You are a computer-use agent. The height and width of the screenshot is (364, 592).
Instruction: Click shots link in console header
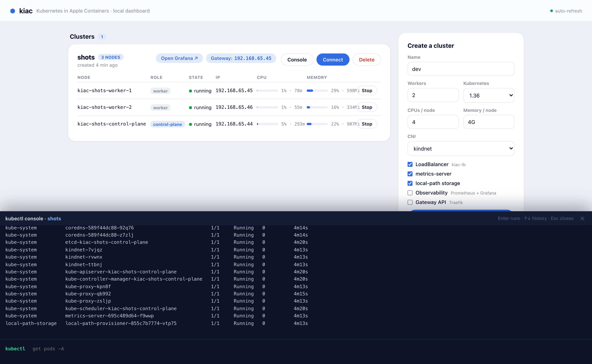[54, 219]
